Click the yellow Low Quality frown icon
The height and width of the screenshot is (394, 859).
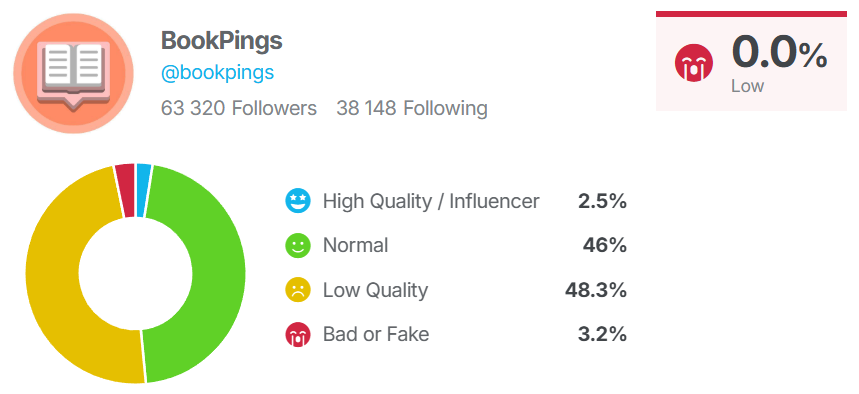[x=298, y=290]
